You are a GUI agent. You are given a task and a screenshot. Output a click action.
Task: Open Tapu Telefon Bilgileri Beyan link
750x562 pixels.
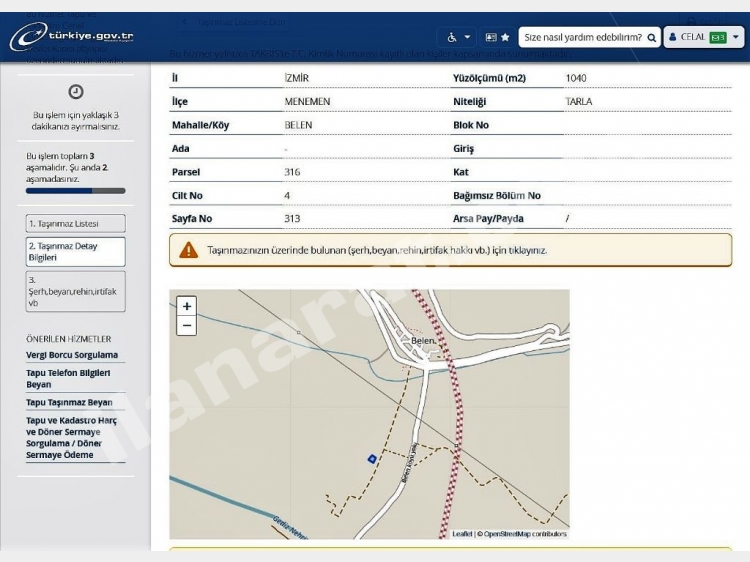(68, 378)
